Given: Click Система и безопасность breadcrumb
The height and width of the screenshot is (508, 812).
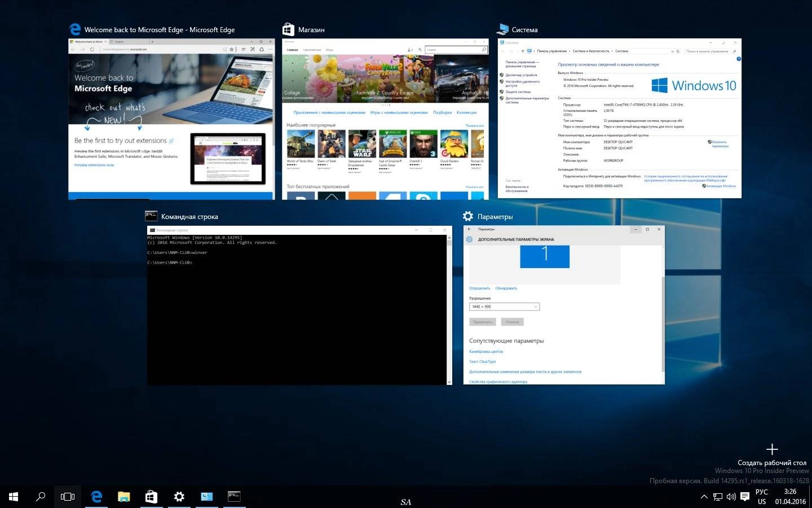Looking at the screenshot, I should coord(591,51).
